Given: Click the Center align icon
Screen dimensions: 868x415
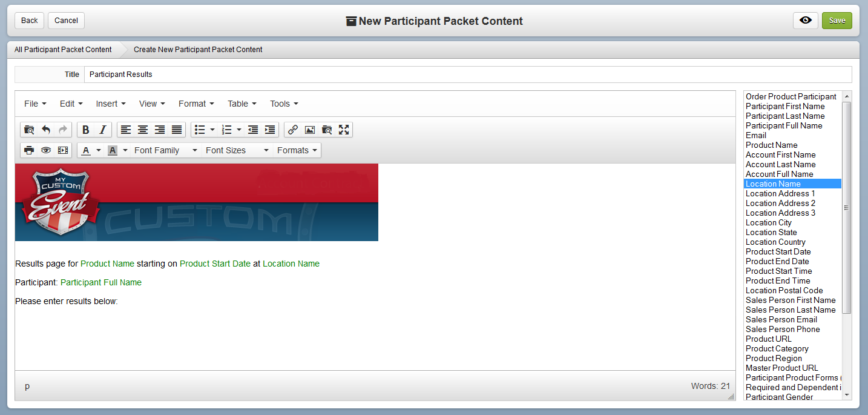Looking at the screenshot, I should tap(143, 130).
